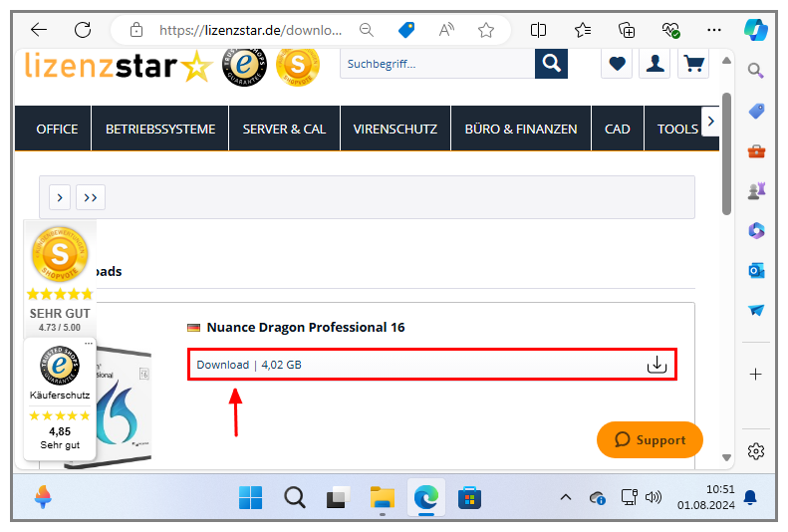Show more navigation categories arrow
Screen dimensions: 788x532
pos(710,122)
